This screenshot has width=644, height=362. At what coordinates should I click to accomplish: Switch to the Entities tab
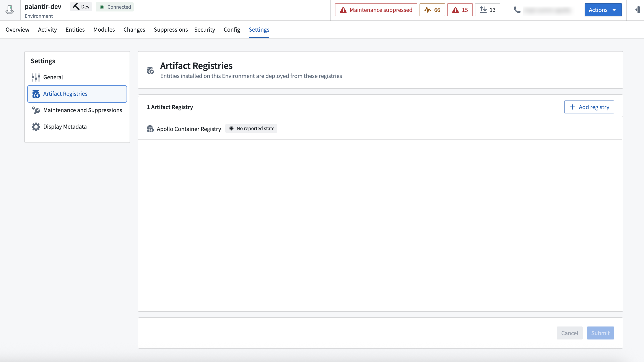click(75, 29)
